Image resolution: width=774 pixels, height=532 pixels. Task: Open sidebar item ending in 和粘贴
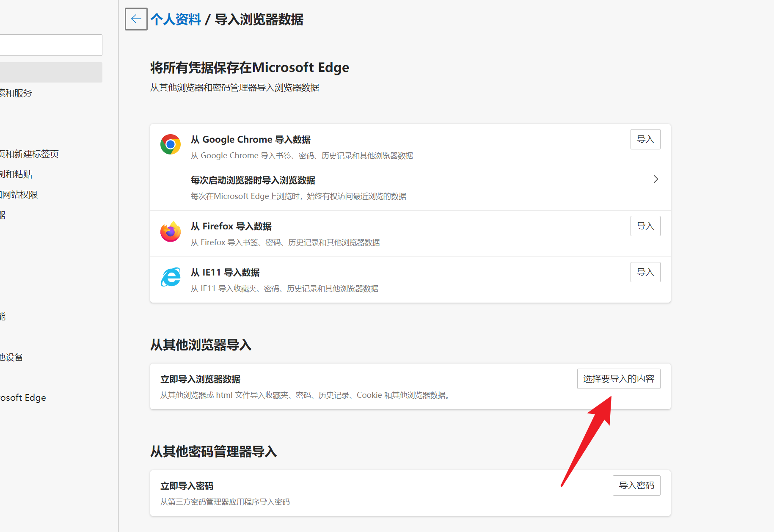click(16, 174)
